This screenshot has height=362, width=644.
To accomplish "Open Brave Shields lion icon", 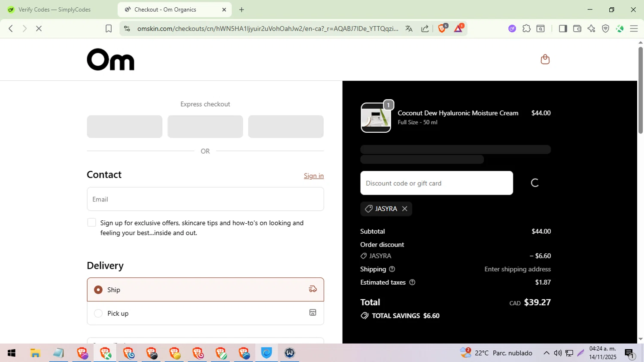I will 442,28.
